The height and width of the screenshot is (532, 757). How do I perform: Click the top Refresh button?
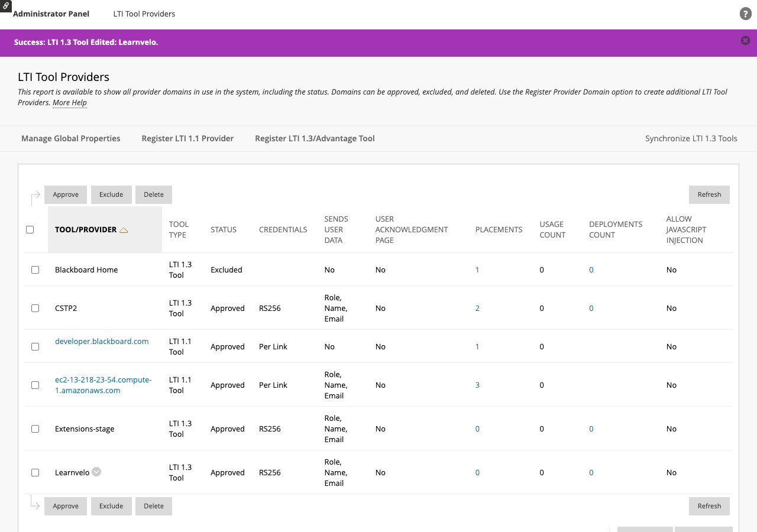[x=709, y=194]
